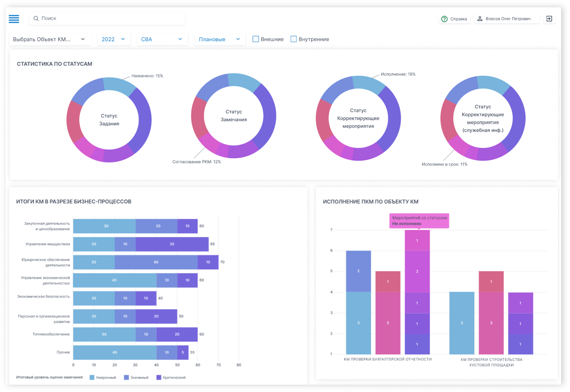This screenshot has height=392, width=570.
Task: Enable the Внешние checkbox
Action: (x=256, y=39)
